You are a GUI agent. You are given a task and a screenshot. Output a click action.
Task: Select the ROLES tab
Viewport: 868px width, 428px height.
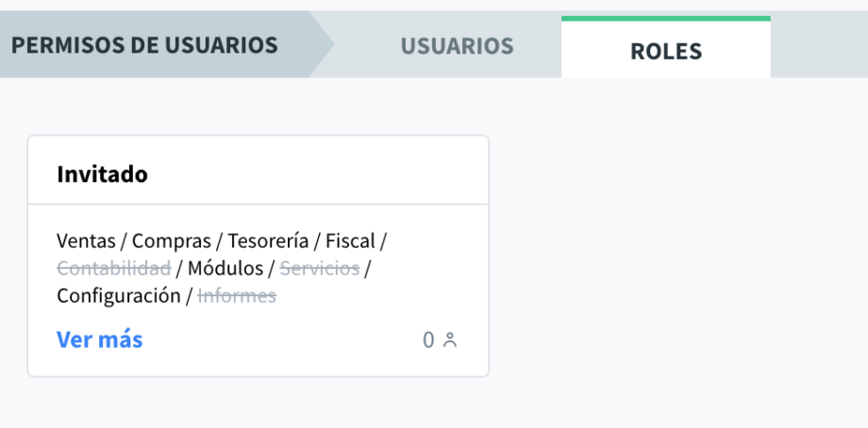click(666, 50)
